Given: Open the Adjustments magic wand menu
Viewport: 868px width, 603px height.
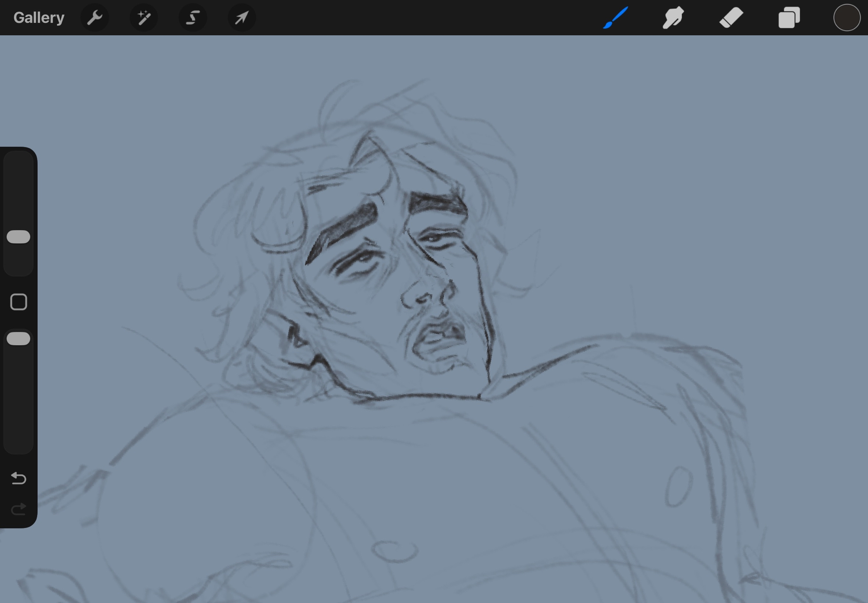Looking at the screenshot, I should 144,18.
